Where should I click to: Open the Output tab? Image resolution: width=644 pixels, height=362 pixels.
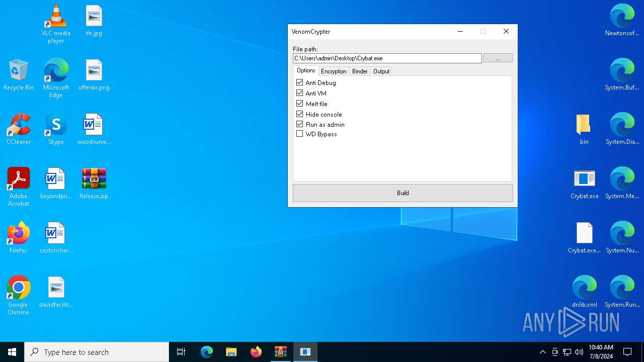tap(381, 71)
